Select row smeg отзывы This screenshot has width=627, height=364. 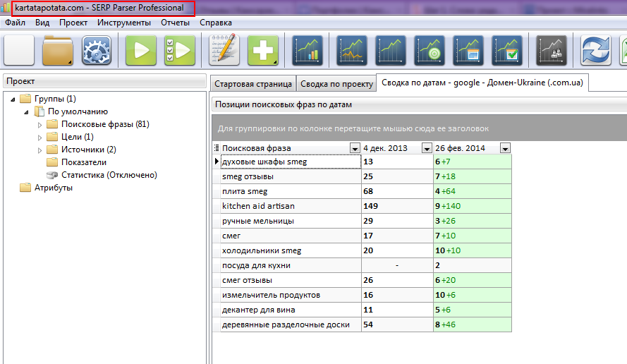click(291, 176)
